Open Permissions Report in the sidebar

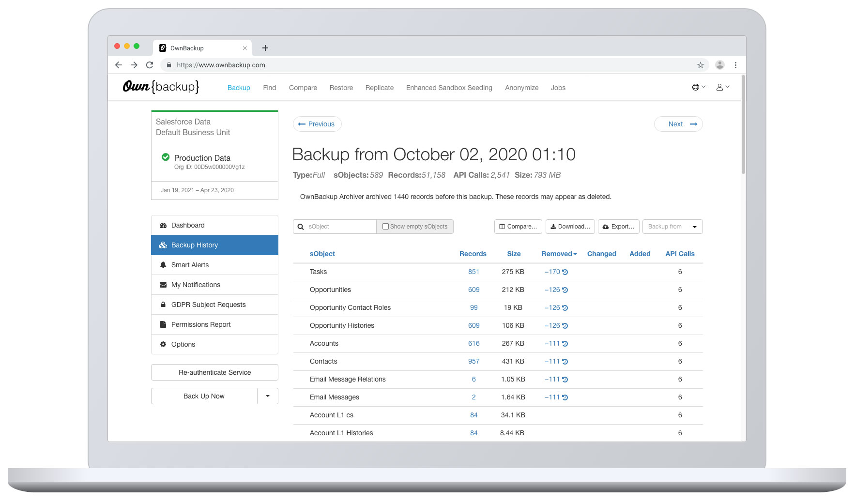(x=214, y=324)
